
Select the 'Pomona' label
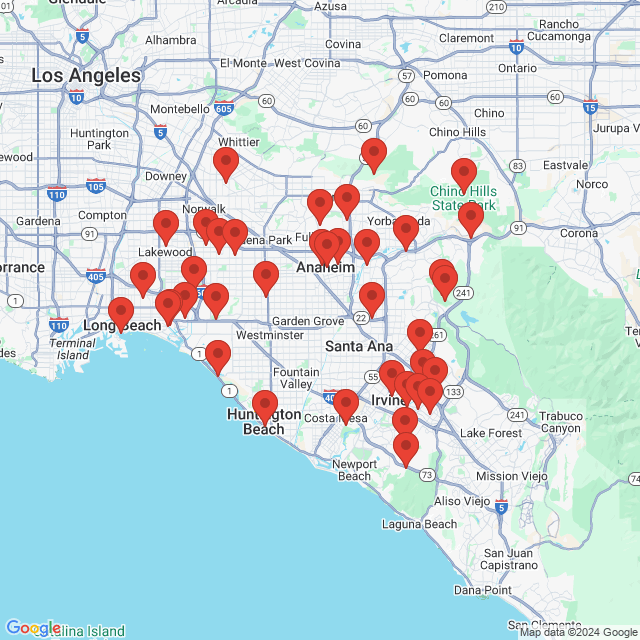(x=445, y=76)
